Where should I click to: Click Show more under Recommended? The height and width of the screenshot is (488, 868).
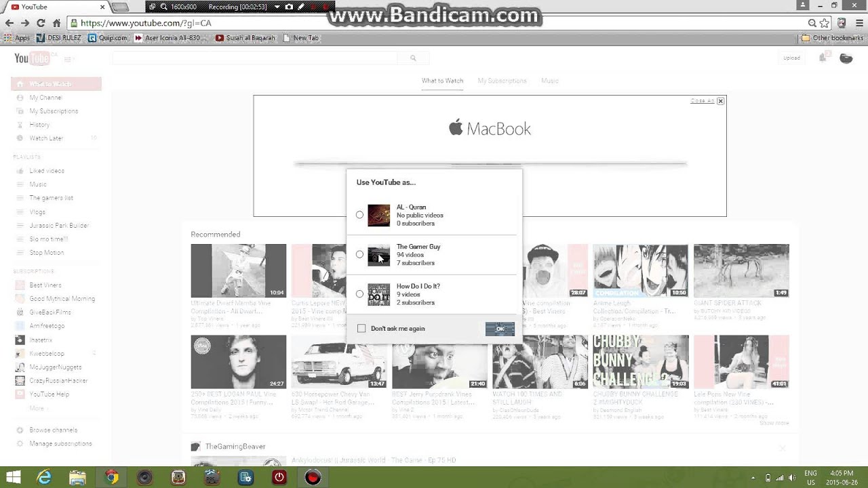(x=774, y=423)
